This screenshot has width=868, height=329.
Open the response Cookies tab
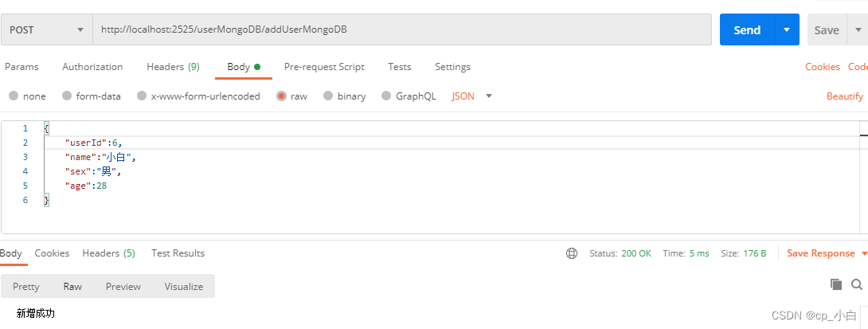point(52,253)
